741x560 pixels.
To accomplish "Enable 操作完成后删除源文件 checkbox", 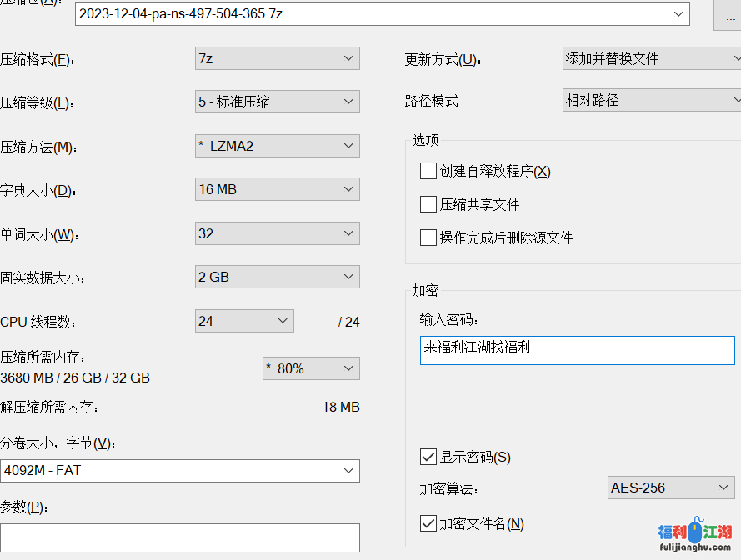I will (x=428, y=237).
